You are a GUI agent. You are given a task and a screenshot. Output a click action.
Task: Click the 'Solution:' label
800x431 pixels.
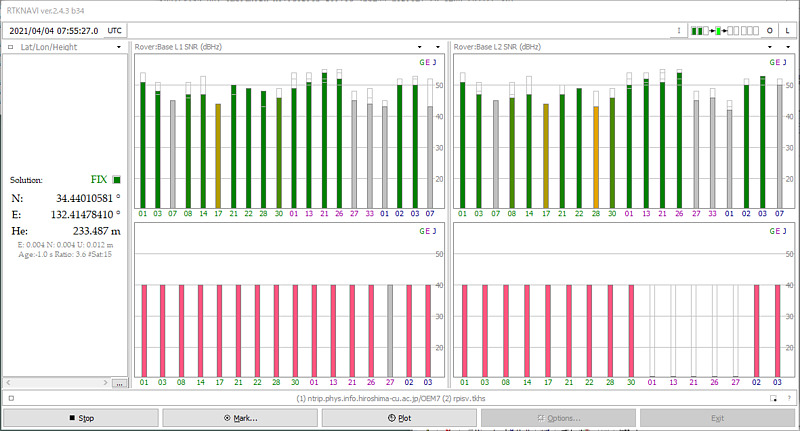26,180
